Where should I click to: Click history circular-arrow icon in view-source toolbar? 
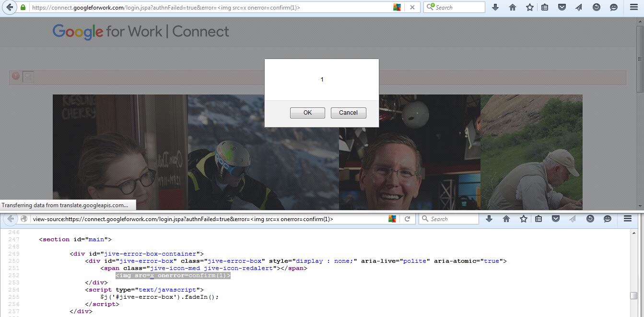click(x=590, y=219)
